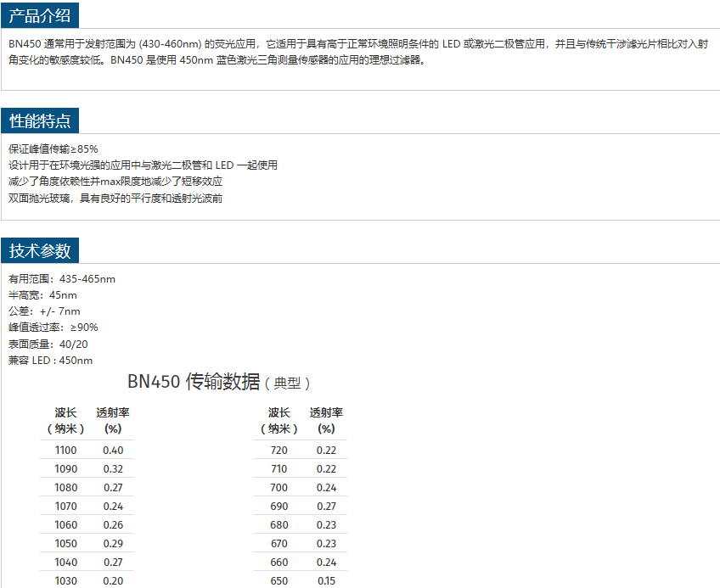Click the 表面质量：40/20 spec line

(x=48, y=344)
